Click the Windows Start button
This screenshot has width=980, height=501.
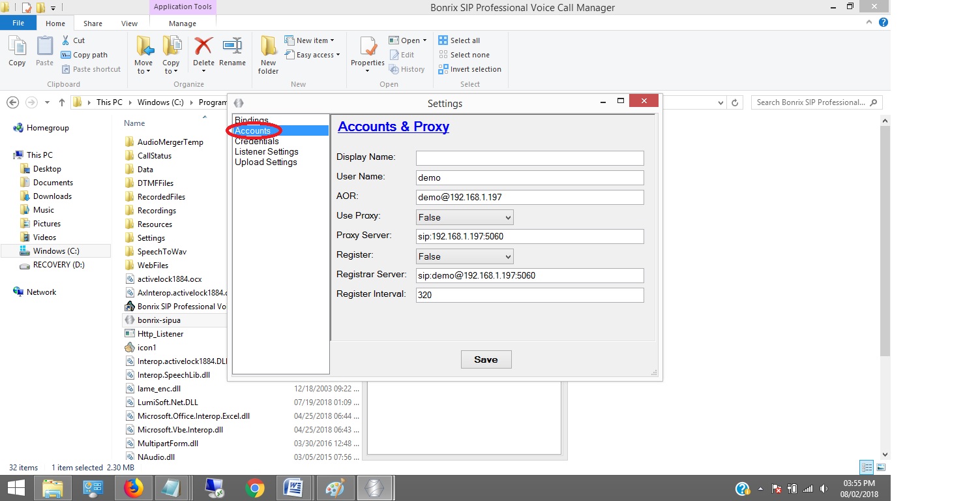(15, 488)
